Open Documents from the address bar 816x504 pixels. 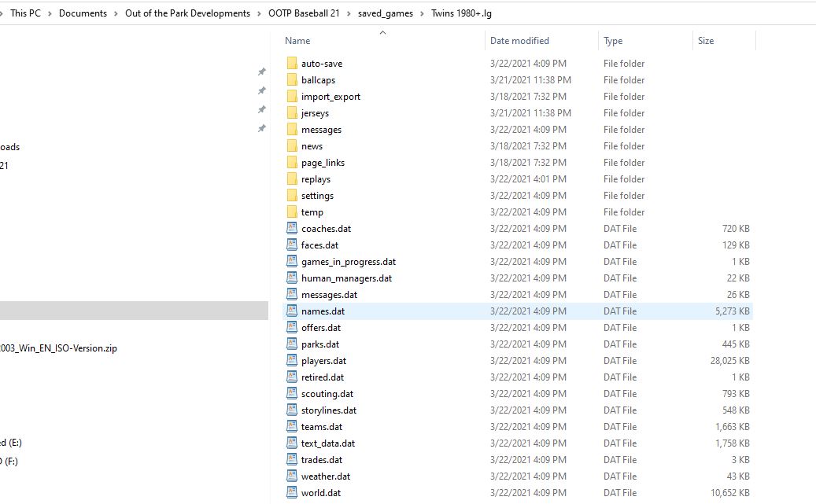[83, 13]
